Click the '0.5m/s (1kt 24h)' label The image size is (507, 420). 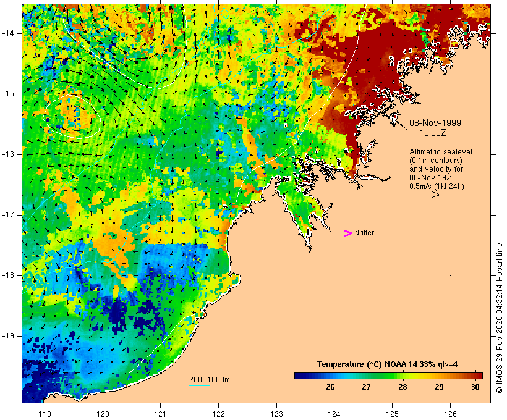[437, 187]
